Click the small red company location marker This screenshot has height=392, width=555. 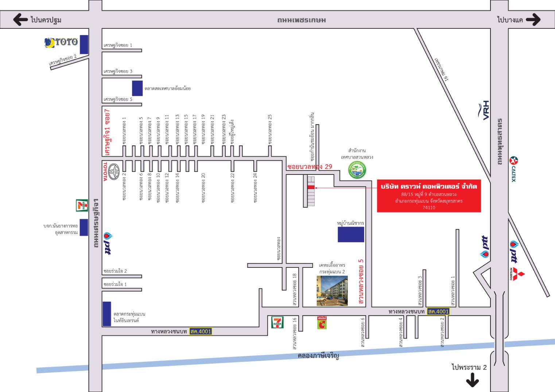[x=311, y=187]
